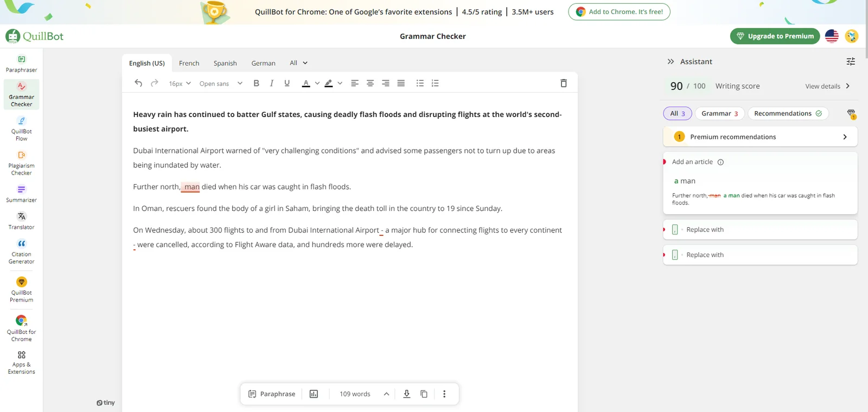Open the Plagiarism Checker tool
Viewport: 868px width, 412px height.
(22, 163)
